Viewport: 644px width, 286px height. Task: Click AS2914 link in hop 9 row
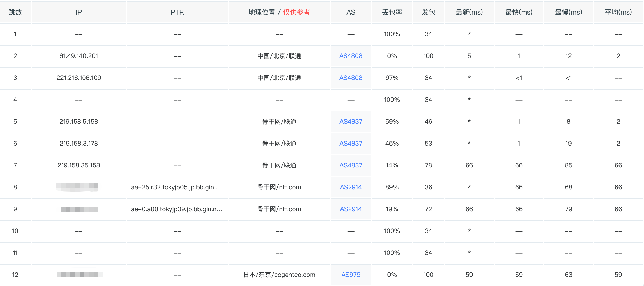(351, 209)
